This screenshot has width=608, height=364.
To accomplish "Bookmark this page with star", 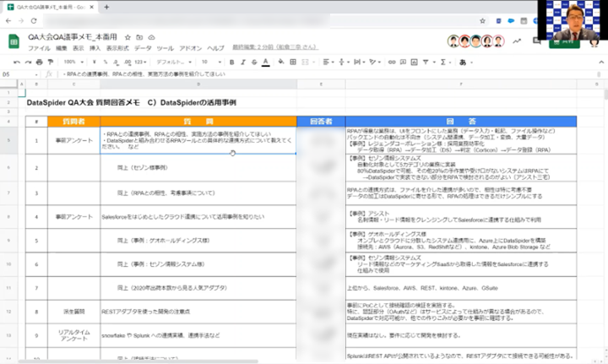I will tap(482, 21).
